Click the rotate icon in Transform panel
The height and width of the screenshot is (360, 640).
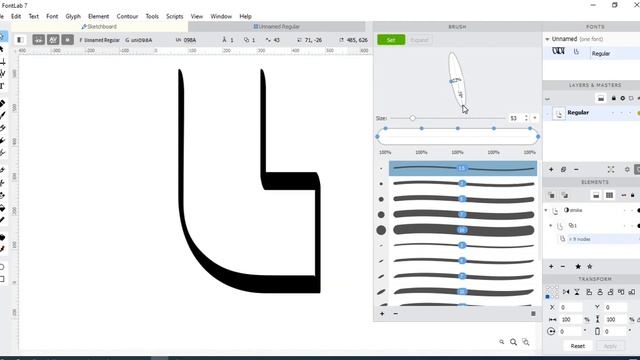pyautogui.click(x=551, y=331)
